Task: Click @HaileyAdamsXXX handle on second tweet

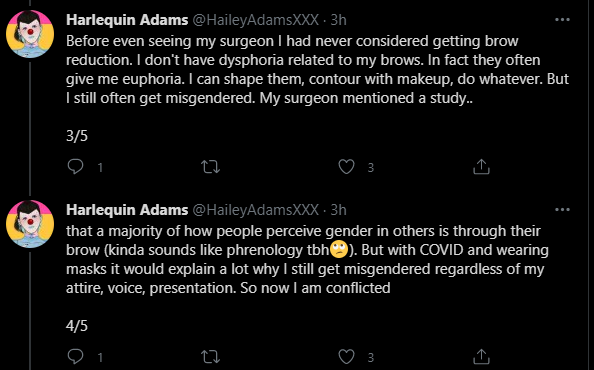Action: [256, 210]
